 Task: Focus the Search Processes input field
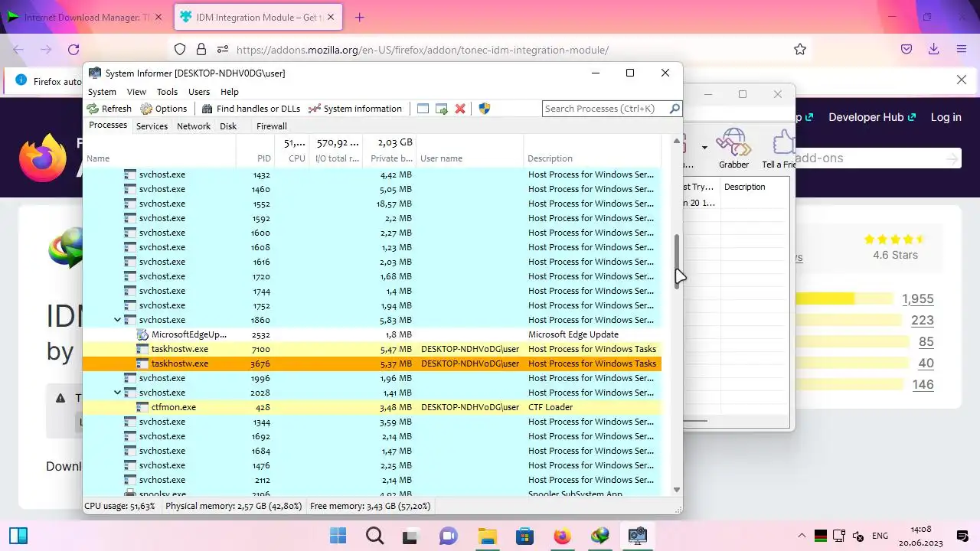pyautogui.click(x=605, y=109)
